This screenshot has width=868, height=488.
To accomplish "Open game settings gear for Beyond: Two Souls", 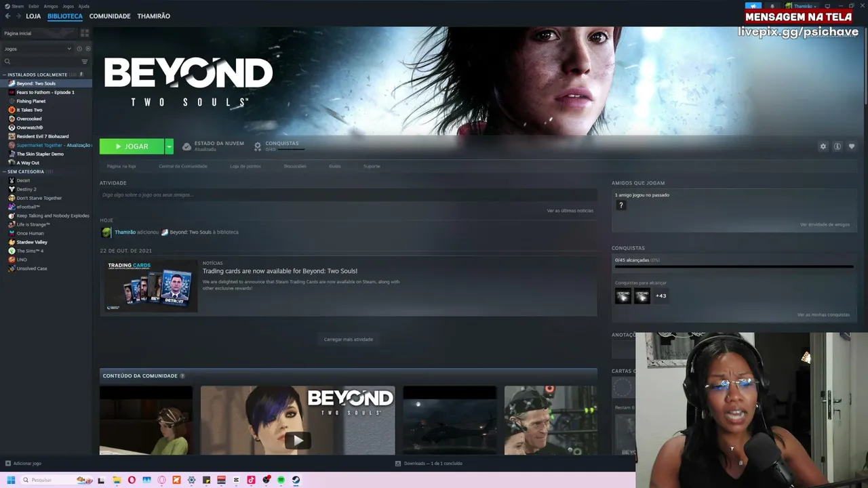I will pos(823,146).
